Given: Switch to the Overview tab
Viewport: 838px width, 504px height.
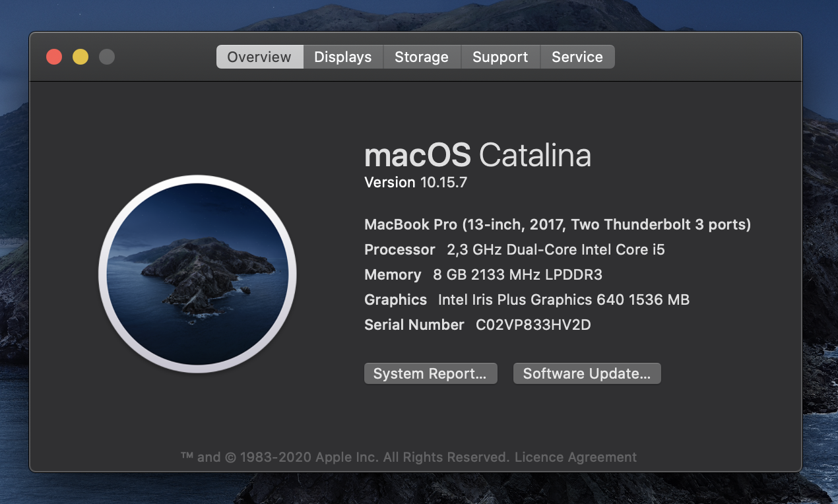Looking at the screenshot, I should coord(259,57).
